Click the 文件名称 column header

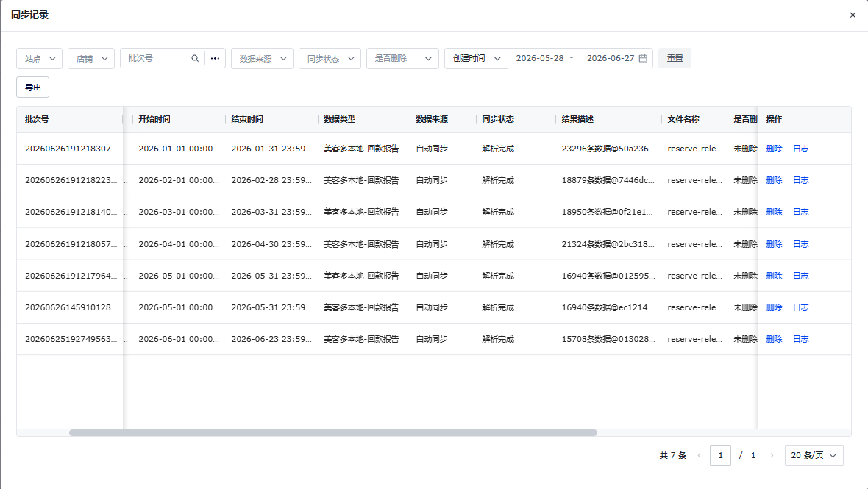(683, 119)
